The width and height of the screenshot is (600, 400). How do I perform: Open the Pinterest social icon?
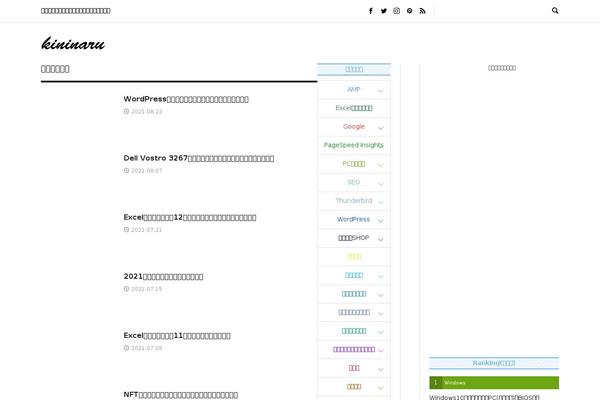409,11
